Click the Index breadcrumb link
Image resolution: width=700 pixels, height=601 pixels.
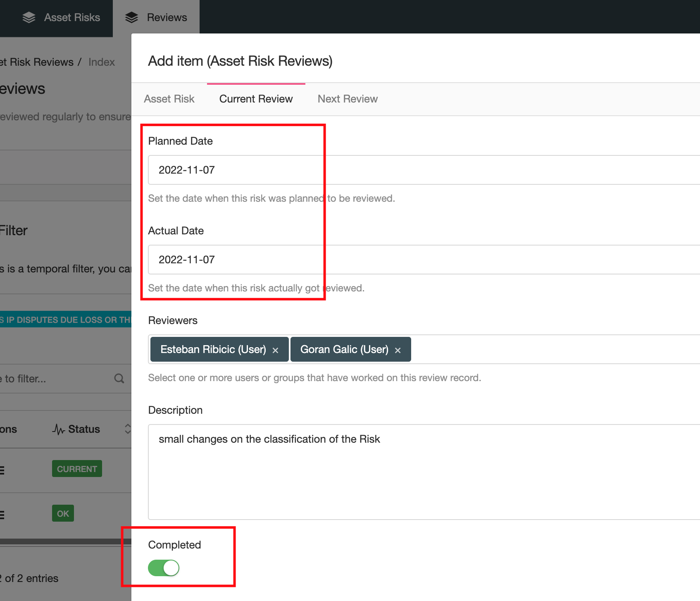click(102, 62)
